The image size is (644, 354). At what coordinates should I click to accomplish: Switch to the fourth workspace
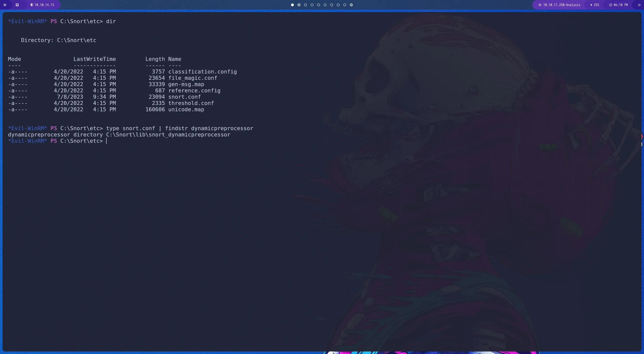pyautogui.click(x=312, y=5)
